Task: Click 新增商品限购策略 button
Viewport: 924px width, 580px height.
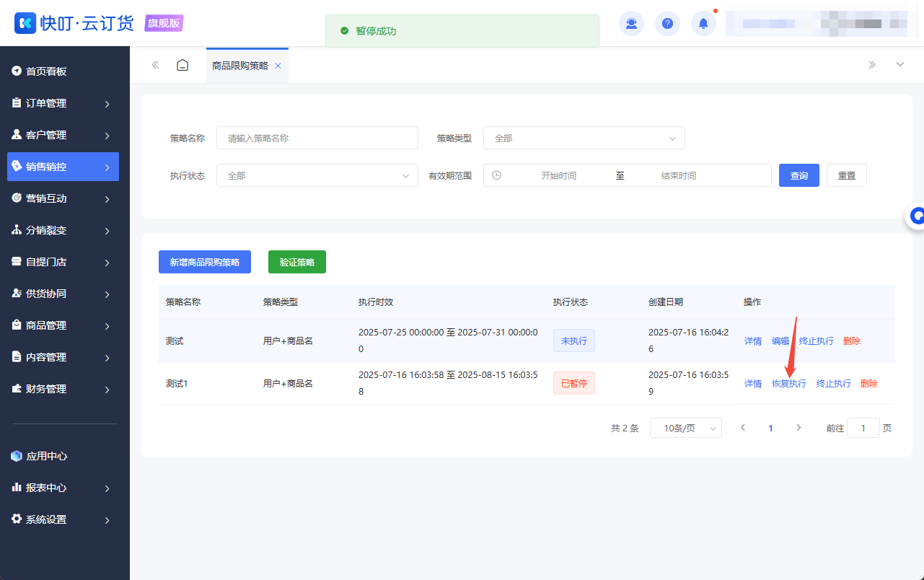Action: (x=205, y=262)
